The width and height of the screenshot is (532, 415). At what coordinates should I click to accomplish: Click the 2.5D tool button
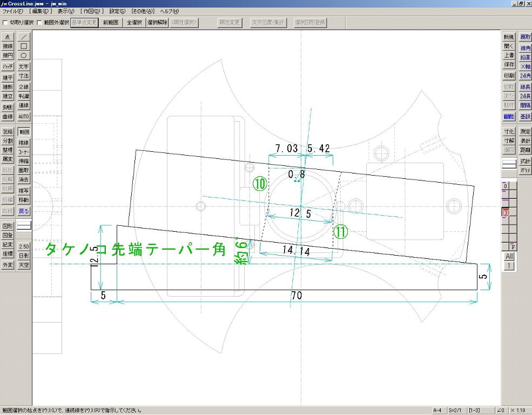click(x=24, y=246)
